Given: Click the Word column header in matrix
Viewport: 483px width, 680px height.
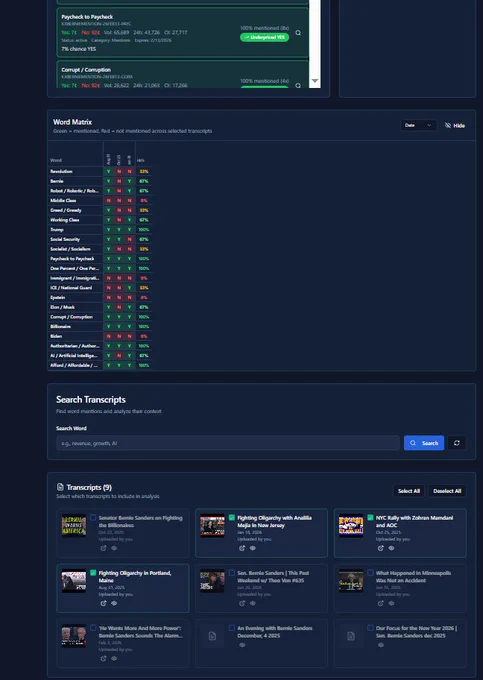Looking at the screenshot, I should [x=56, y=160].
